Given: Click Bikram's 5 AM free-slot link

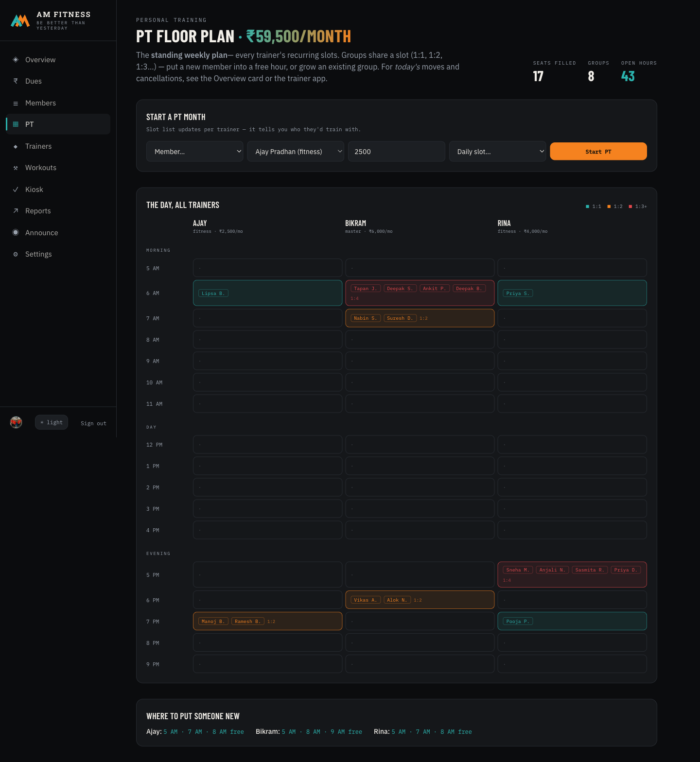Looking at the screenshot, I should click(289, 732).
